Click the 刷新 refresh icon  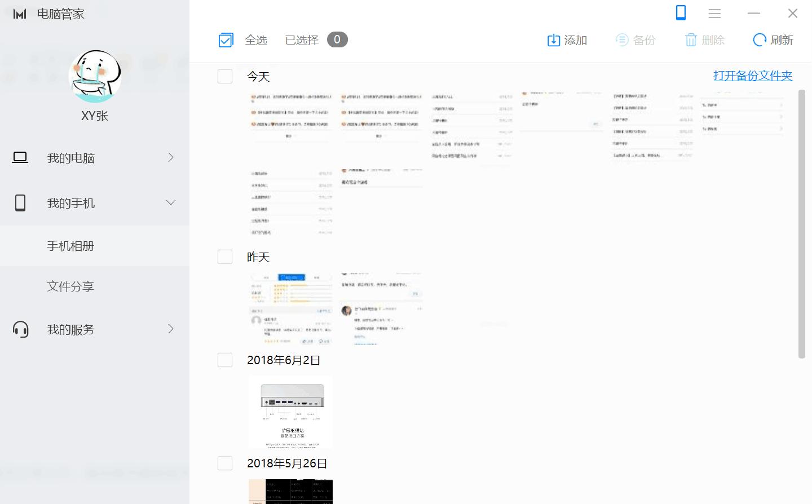pyautogui.click(x=758, y=40)
